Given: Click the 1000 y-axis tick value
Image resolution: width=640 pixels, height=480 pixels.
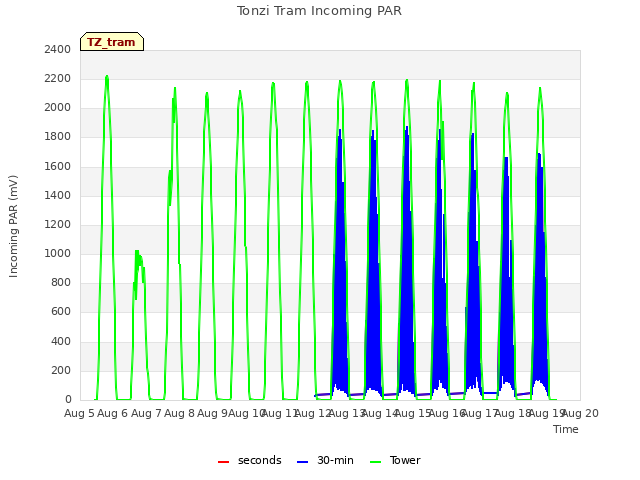Looking at the screenshot, I should (x=58, y=253).
